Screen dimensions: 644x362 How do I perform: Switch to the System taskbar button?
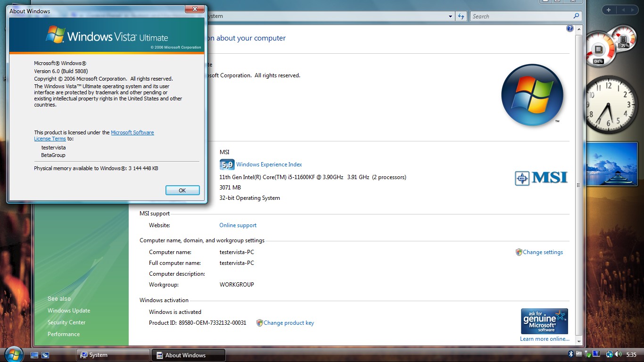point(113,355)
